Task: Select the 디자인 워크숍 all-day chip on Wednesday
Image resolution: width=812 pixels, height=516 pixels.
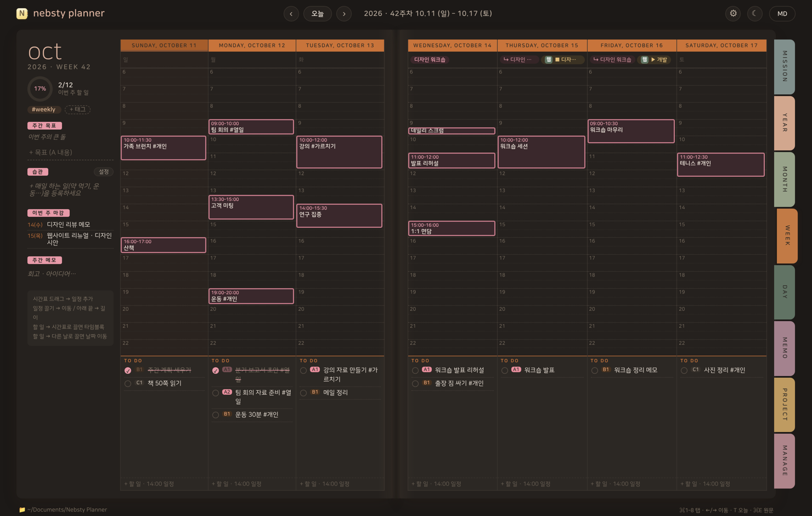Action: (x=430, y=59)
